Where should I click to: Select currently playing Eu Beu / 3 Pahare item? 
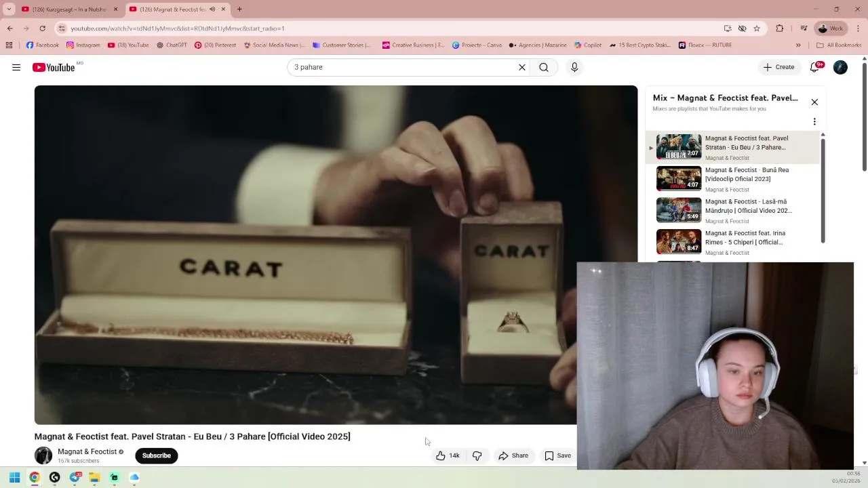tap(732, 147)
